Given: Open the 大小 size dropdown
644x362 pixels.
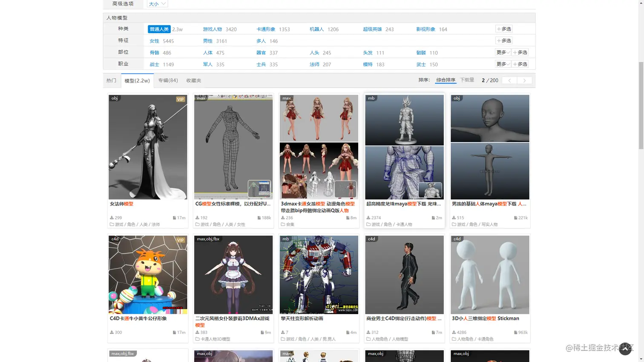Looking at the screenshot, I should tap(157, 3).
